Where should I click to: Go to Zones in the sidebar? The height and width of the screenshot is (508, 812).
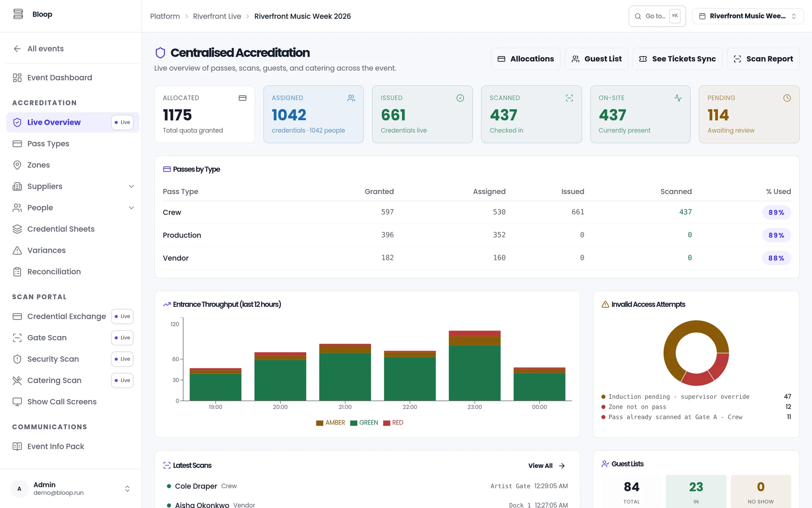coord(73,165)
